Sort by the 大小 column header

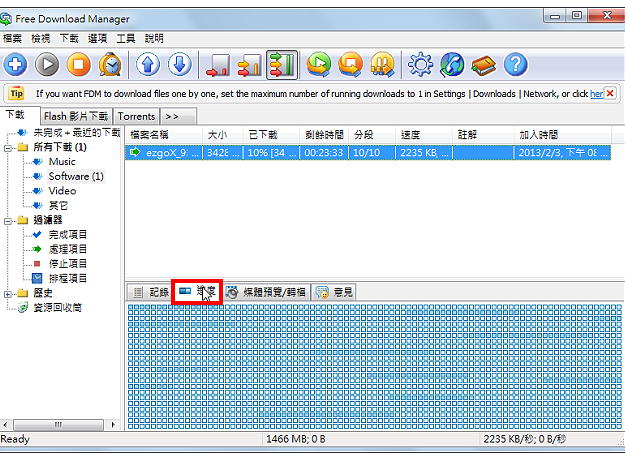click(x=223, y=135)
